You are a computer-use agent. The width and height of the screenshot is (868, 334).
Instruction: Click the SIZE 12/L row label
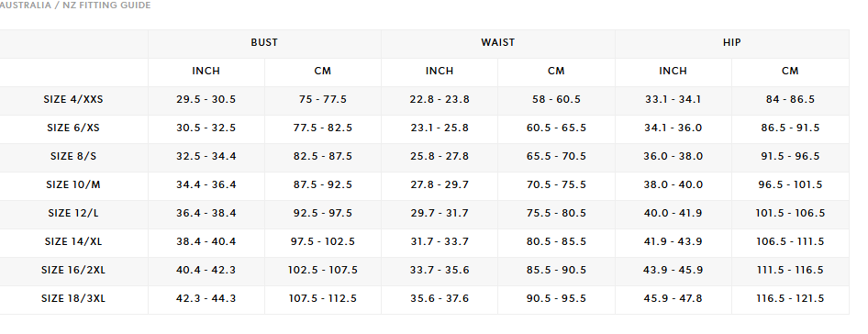click(x=73, y=213)
